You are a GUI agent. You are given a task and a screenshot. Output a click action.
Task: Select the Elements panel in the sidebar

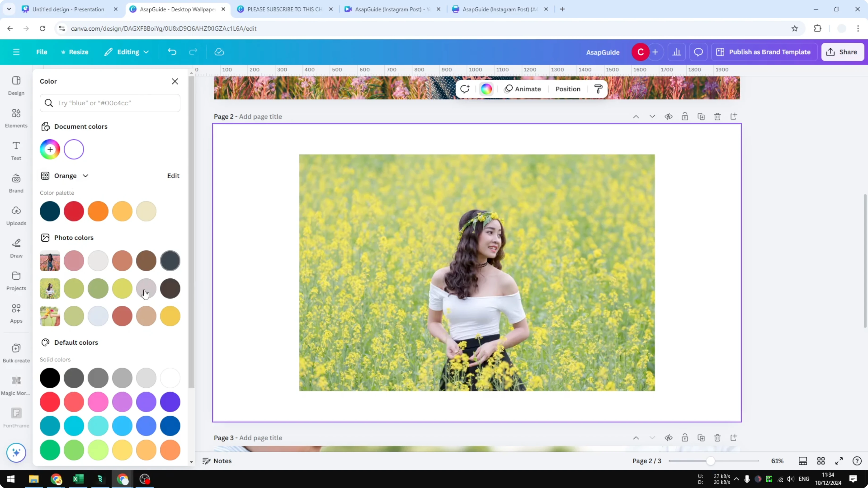[16, 118]
